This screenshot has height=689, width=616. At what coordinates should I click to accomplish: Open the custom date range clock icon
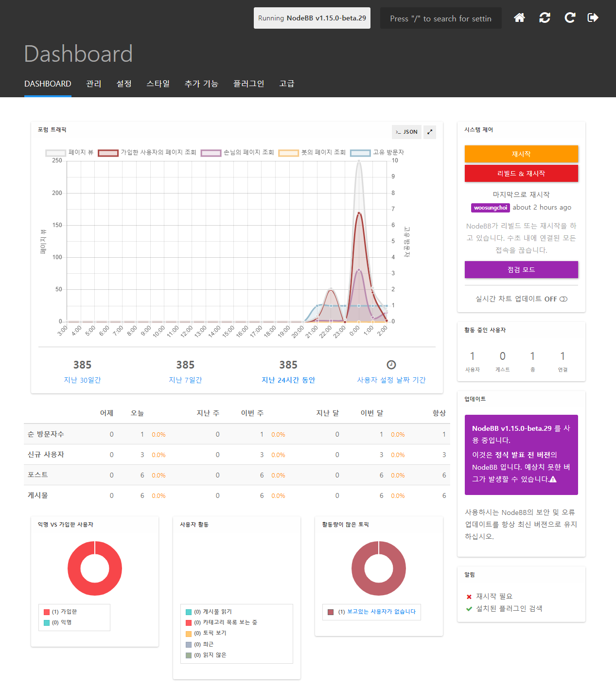point(391,365)
